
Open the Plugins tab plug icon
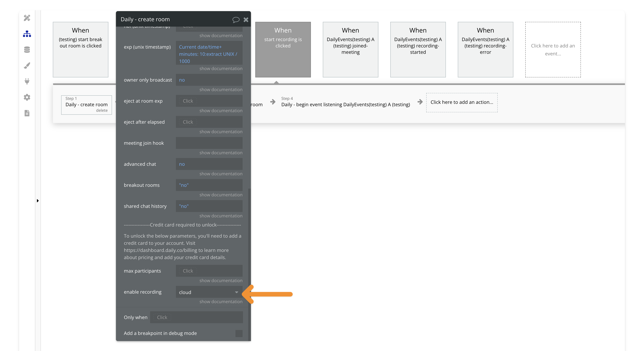point(27,81)
